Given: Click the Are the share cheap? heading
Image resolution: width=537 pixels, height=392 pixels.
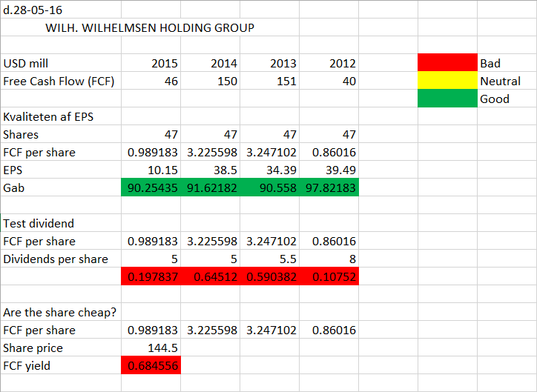Looking at the screenshot, I should coord(59,312).
